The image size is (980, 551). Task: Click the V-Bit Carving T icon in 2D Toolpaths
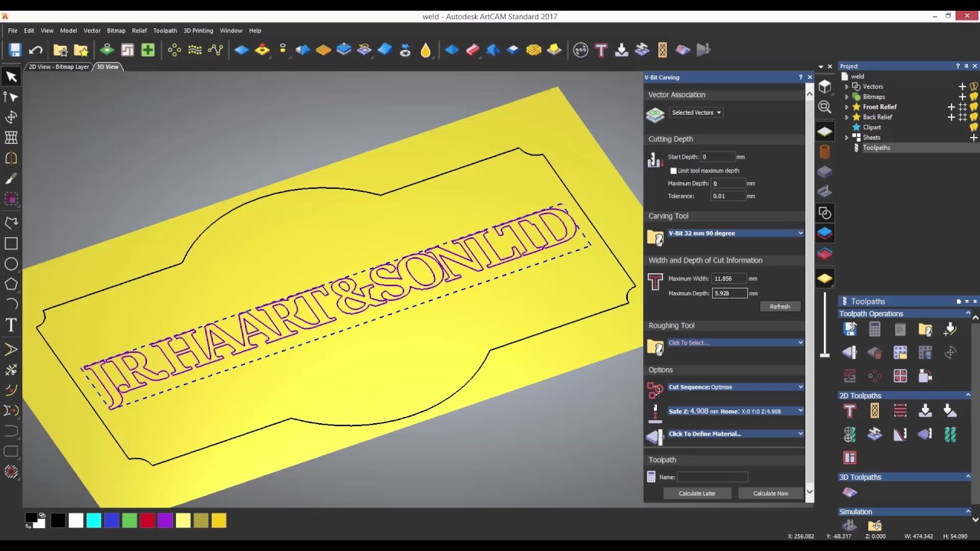click(849, 411)
